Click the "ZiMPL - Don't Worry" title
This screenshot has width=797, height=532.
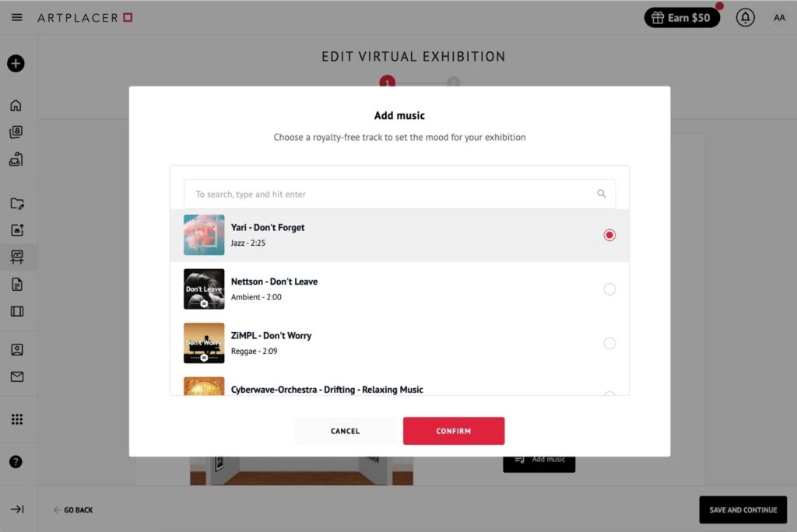[272, 336]
